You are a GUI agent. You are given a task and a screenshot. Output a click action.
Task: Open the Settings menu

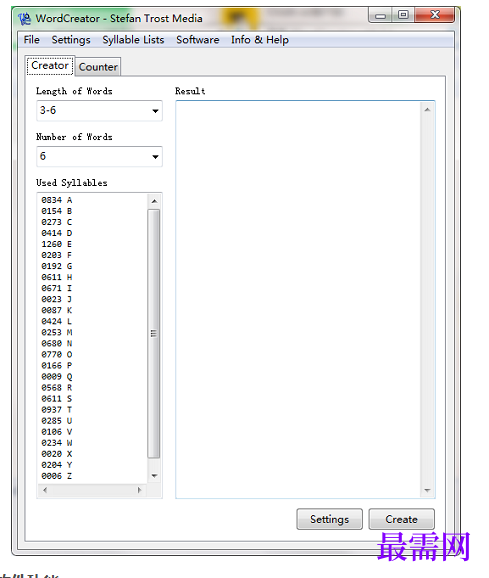pyautogui.click(x=71, y=40)
